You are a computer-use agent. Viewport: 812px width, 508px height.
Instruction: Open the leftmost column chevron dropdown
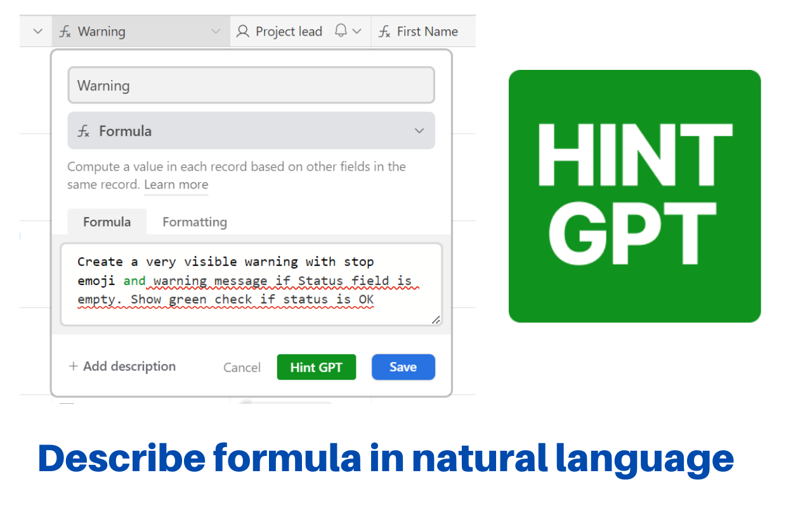point(37,31)
